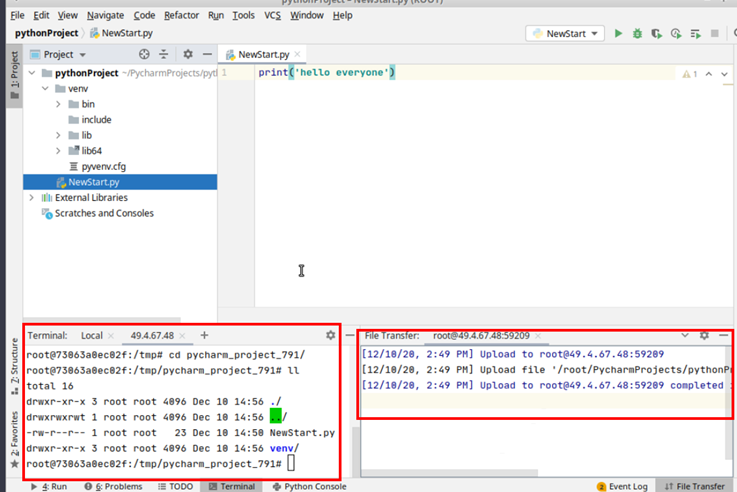
Task: Open the File menu
Action: [x=17, y=15]
